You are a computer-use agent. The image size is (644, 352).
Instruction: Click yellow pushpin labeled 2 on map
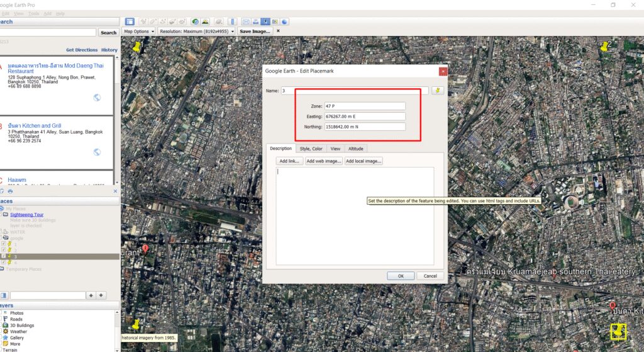(604, 47)
